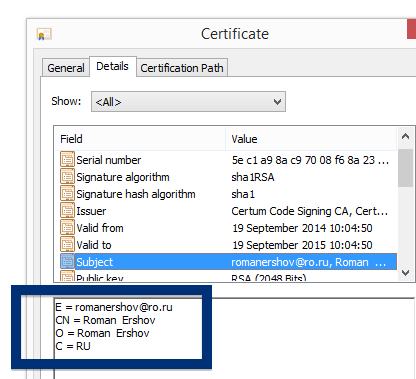Select the Issuer value Certum Code Signing CA

tap(310, 211)
